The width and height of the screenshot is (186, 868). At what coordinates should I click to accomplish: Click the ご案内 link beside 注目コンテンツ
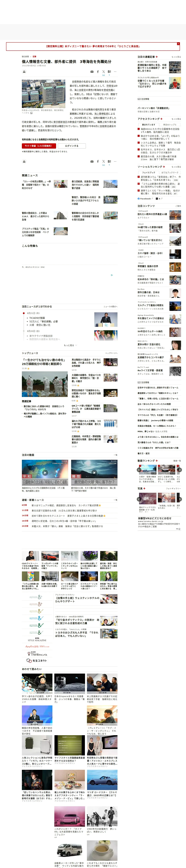pos(178,206)
